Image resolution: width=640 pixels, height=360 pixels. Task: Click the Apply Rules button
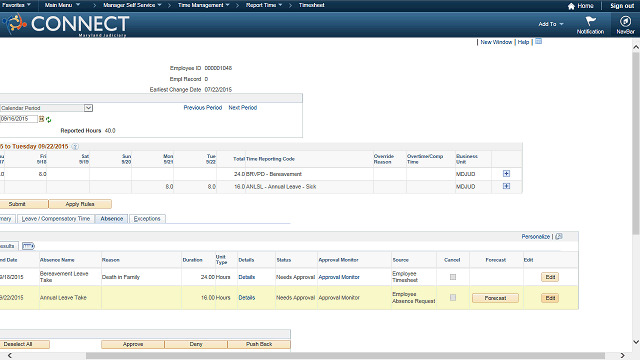[x=80, y=204]
